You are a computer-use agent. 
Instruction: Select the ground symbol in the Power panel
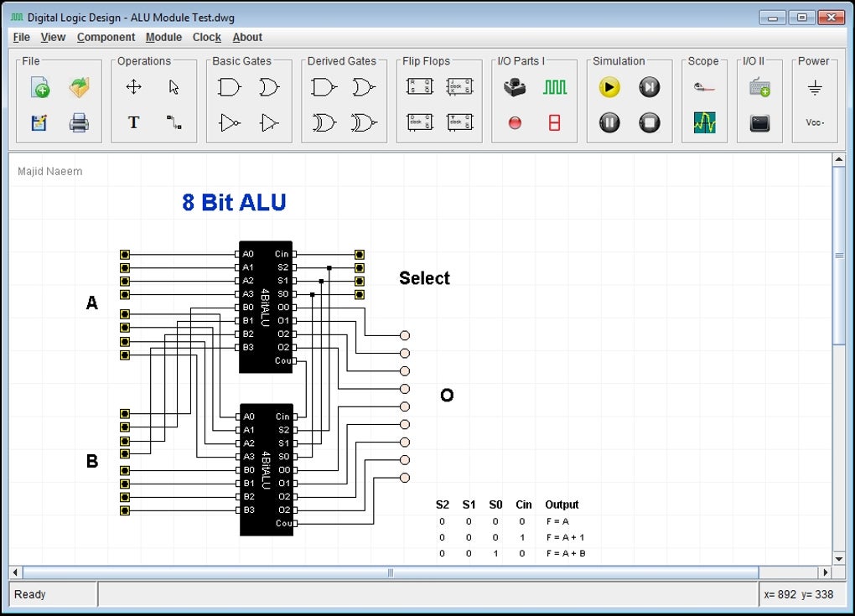815,85
